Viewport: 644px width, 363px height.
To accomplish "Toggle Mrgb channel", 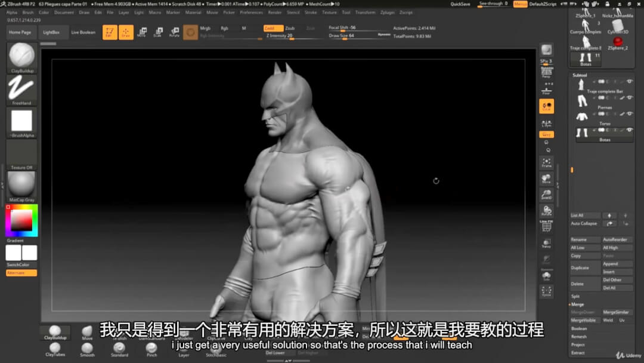I will click(x=205, y=28).
